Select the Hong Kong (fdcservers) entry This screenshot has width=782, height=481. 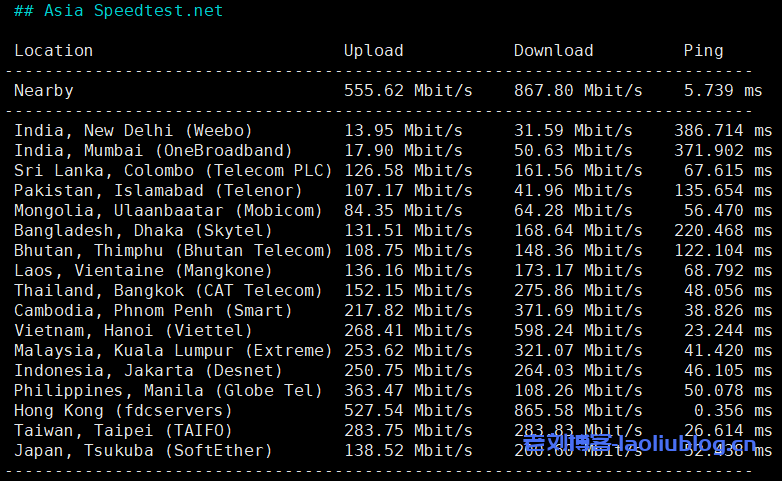123,411
